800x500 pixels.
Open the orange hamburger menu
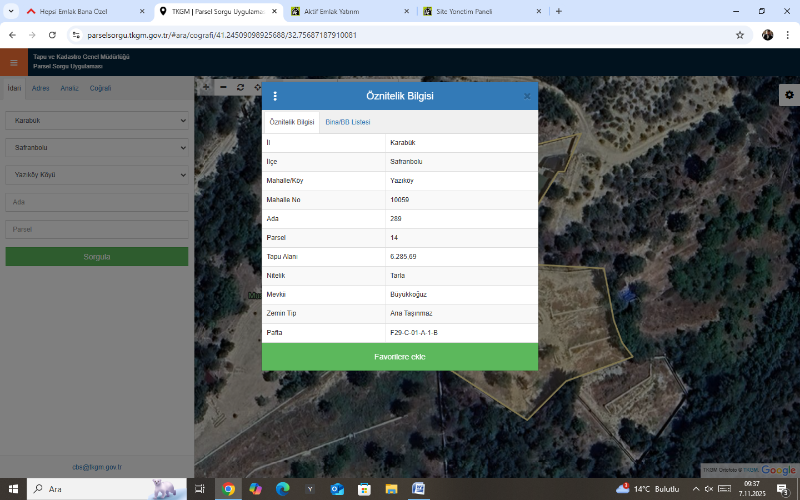[13, 62]
